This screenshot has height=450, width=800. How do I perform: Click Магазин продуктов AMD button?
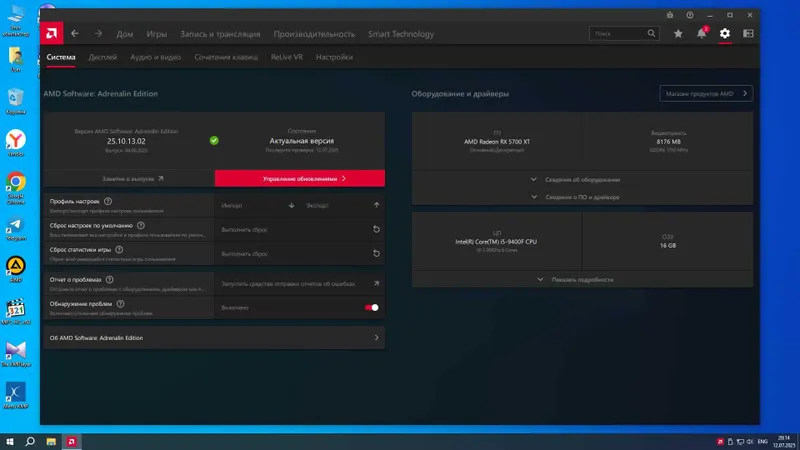point(706,93)
